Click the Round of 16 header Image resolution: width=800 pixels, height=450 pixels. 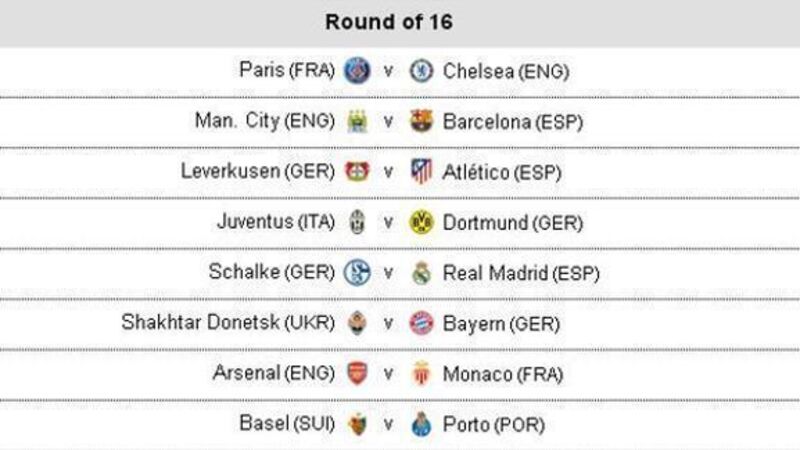pyautogui.click(x=400, y=23)
